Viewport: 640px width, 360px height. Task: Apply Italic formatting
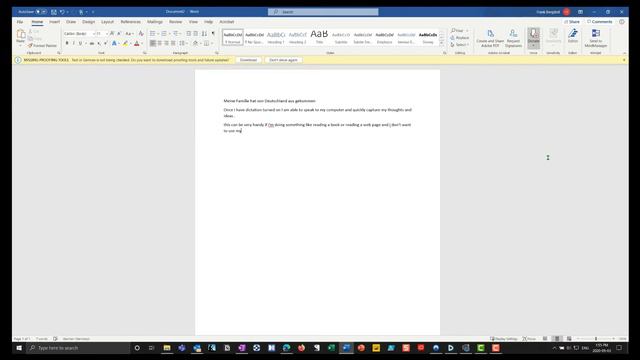[73, 43]
